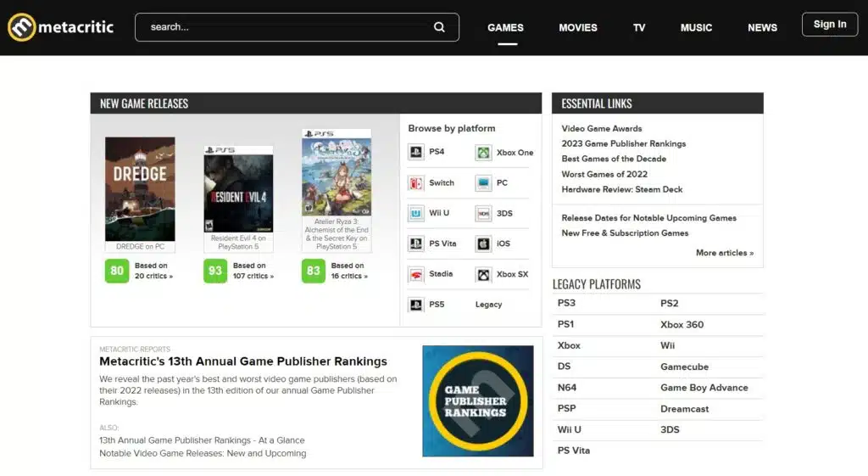
Task: Select Wii U under Legacy Platforms
Action: pos(569,429)
